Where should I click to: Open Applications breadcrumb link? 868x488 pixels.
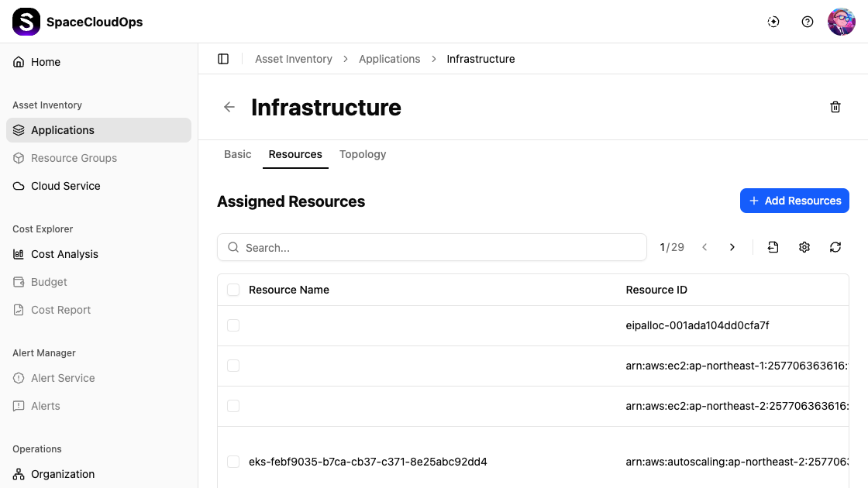[389, 59]
